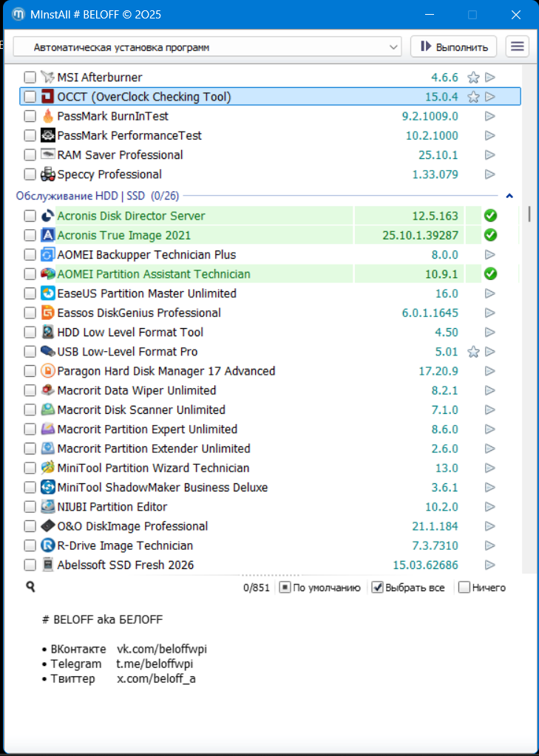Click the Speccy Professional program icon
This screenshot has height=756, width=539.
(47, 174)
